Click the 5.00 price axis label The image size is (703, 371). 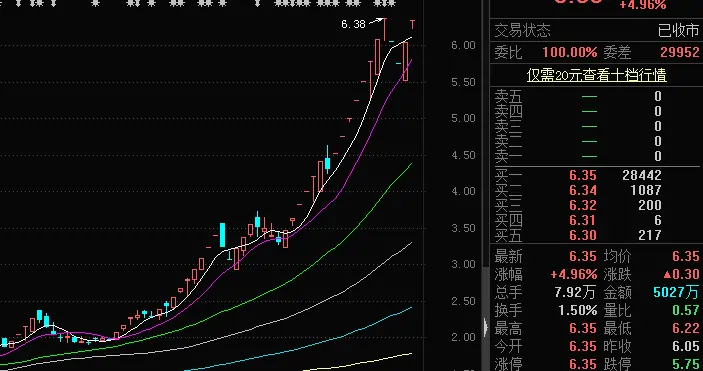tap(464, 118)
